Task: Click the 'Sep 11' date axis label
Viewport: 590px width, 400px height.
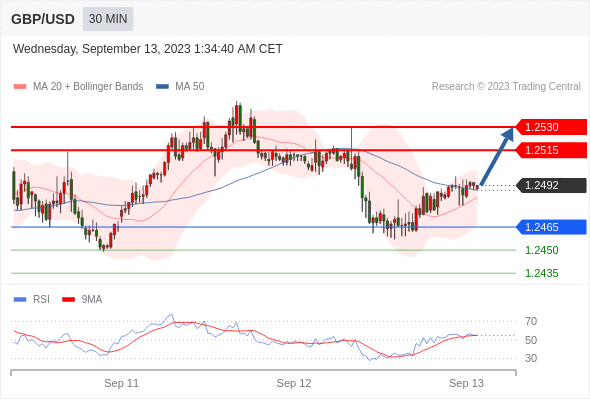Action: pos(122,383)
